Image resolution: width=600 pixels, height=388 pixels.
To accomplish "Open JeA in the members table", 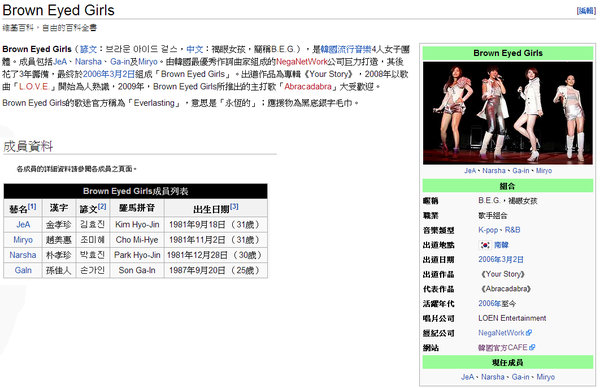I will pyautogui.click(x=23, y=225).
